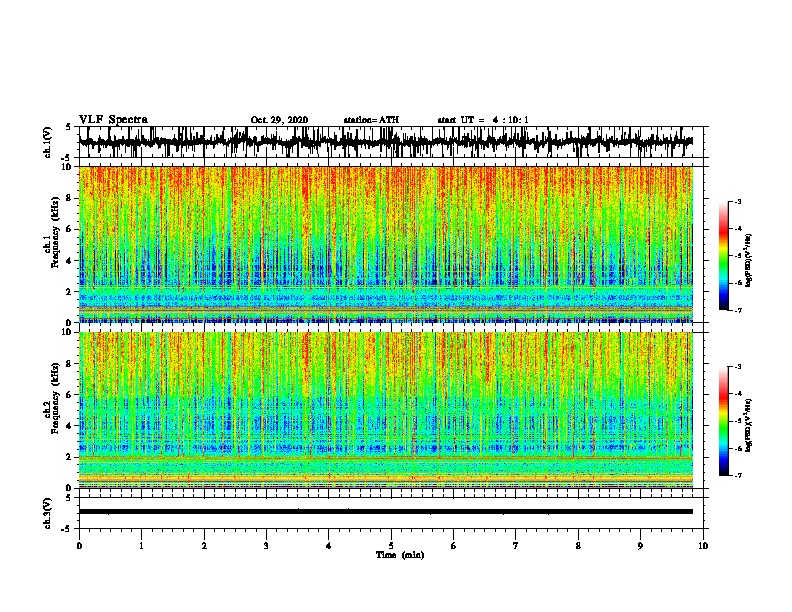Click the time axis tick label "5"
This screenshot has height=612, width=792.
391,545
